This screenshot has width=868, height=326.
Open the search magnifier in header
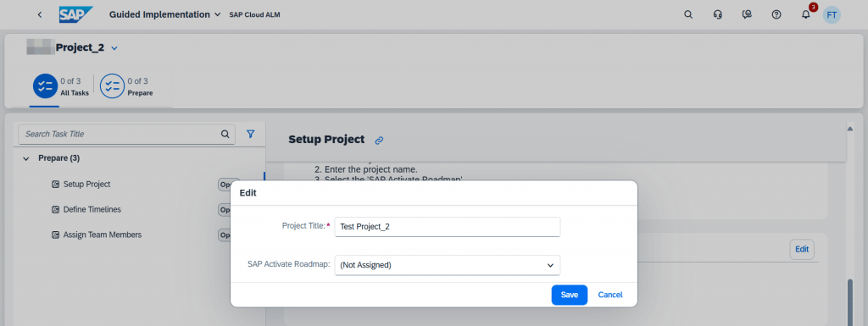click(x=688, y=15)
